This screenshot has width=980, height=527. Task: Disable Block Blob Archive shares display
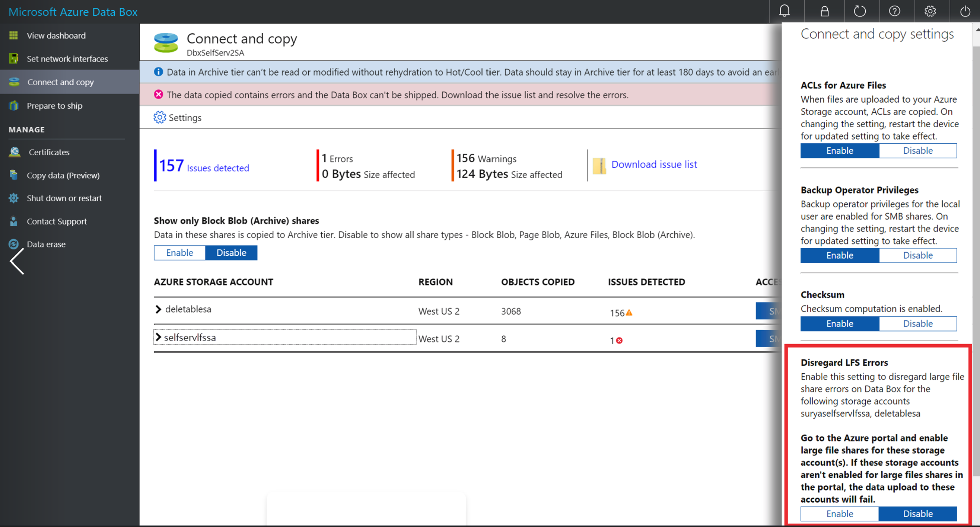tap(230, 252)
